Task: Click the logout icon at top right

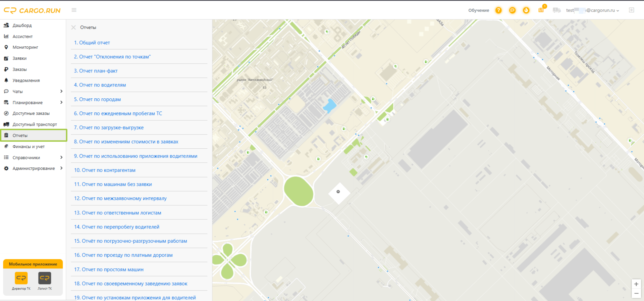Action: click(x=631, y=10)
